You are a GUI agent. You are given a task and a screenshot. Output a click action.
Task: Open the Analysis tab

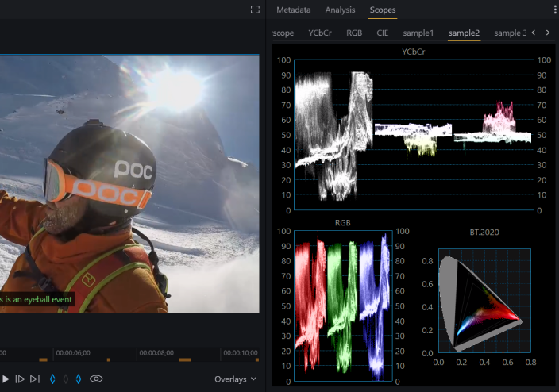(x=341, y=10)
